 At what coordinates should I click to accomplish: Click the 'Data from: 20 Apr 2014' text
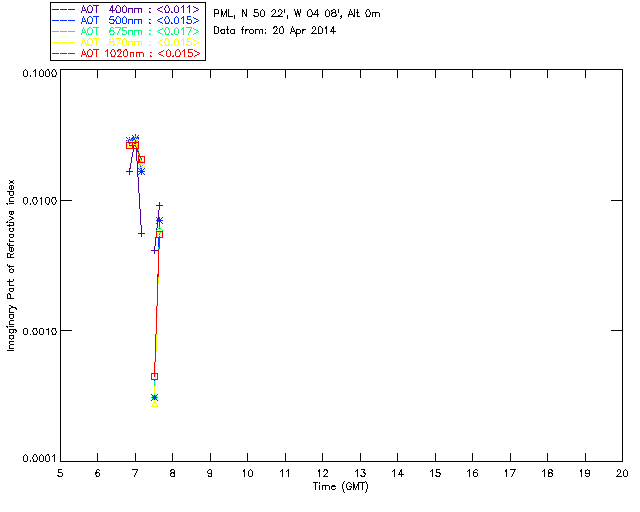(x=274, y=31)
